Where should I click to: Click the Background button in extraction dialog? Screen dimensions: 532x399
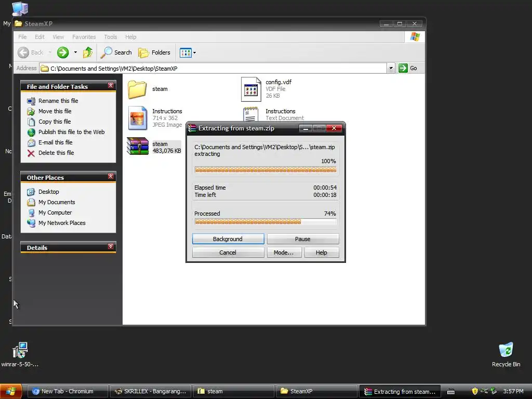pos(228,239)
